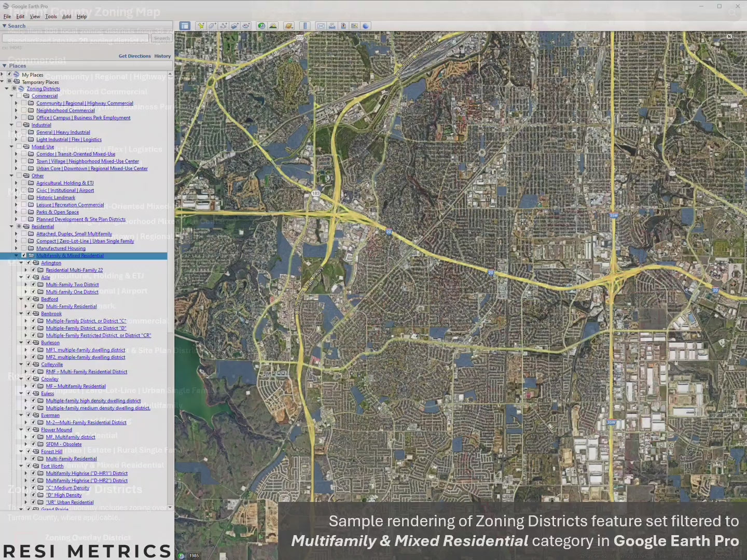The image size is (747, 560).
Task: Select "RMF – Multi-Family Residential District" row
Action: (x=87, y=372)
